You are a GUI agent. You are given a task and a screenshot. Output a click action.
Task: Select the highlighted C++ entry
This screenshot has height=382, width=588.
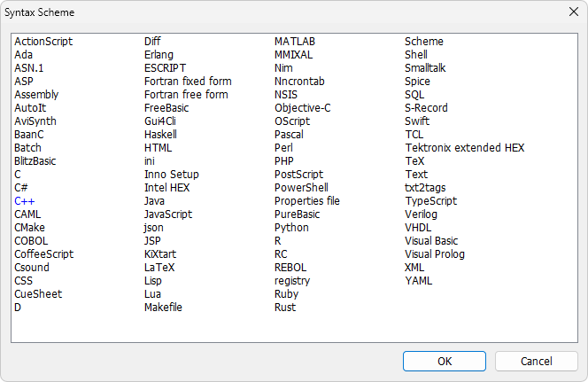[x=25, y=201]
